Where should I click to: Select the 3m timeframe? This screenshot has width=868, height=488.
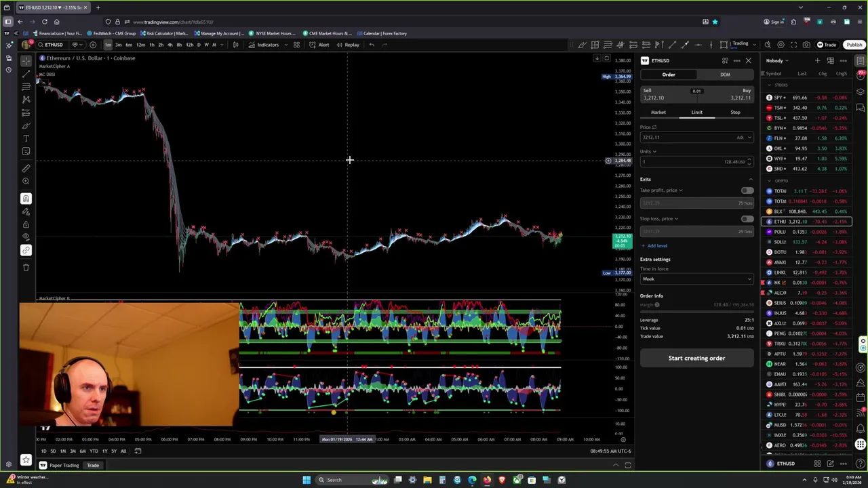tap(119, 45)
